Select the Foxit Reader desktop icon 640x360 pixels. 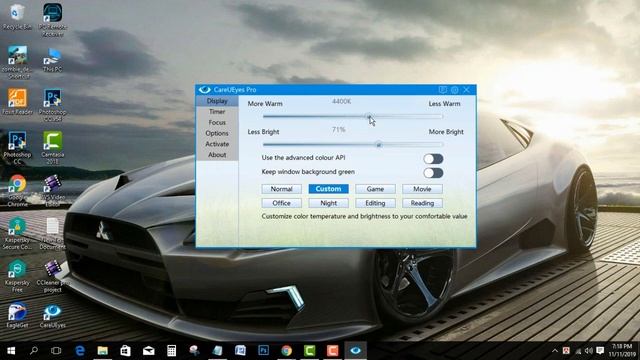click(17, 102)
